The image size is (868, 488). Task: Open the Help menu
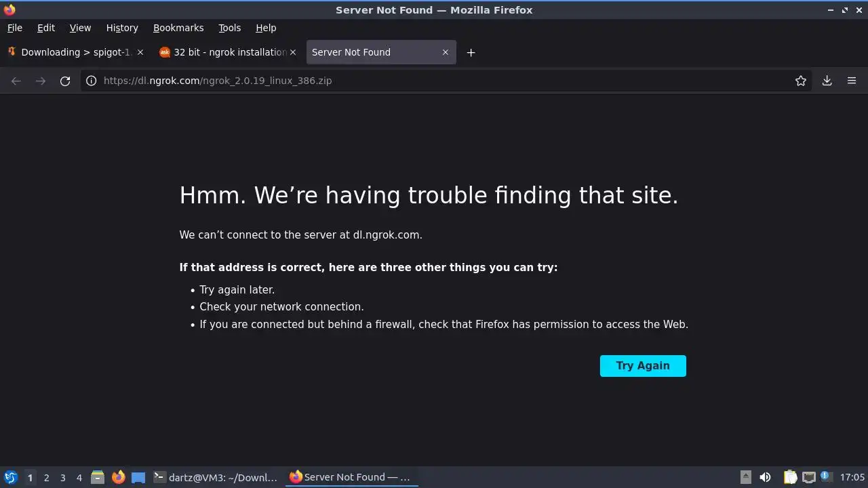(x=266, y=28)
